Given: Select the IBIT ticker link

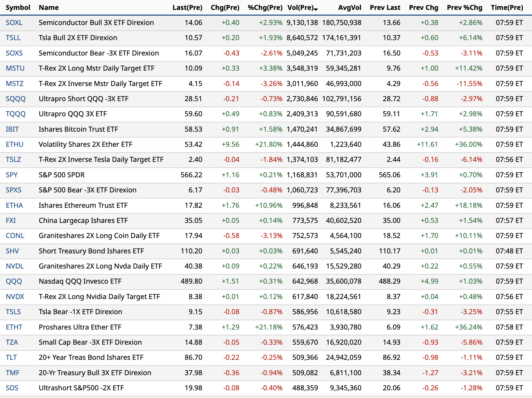Looking at the screenshot, I should click(x=12, y=129).
